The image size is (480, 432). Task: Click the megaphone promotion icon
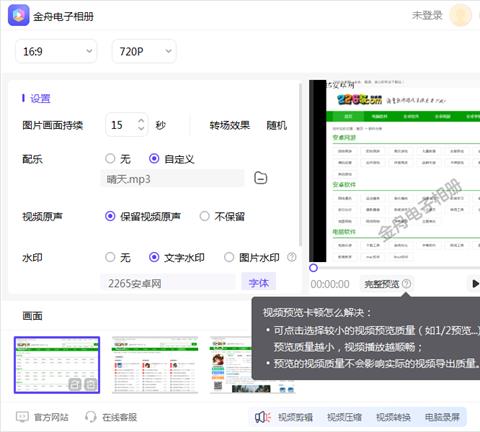click(263, 417)
